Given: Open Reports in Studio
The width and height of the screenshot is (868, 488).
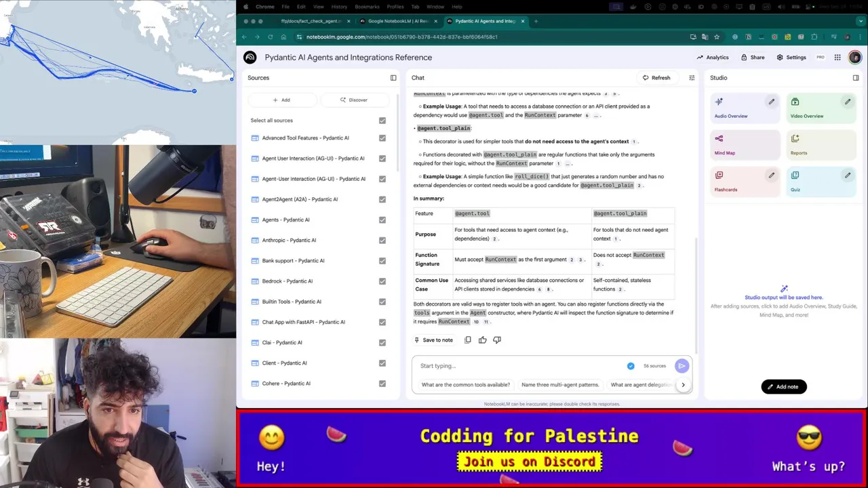Looking at the screenshot, I should coord(821,145).
